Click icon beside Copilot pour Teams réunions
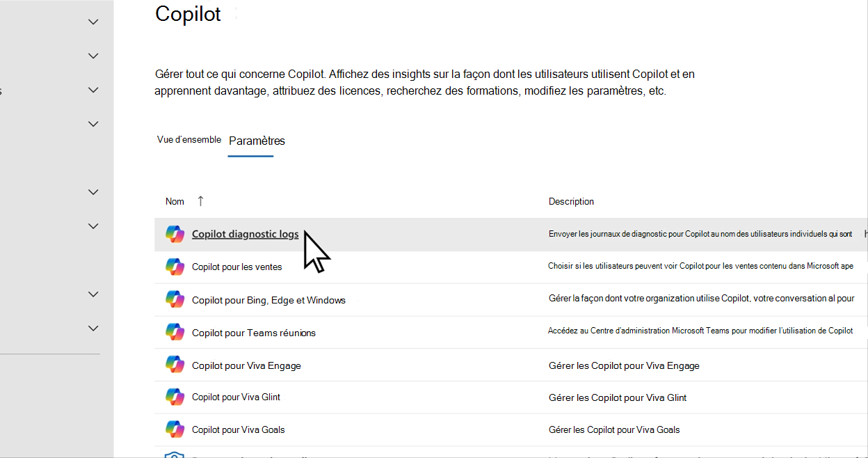 (x=175, y=332)
